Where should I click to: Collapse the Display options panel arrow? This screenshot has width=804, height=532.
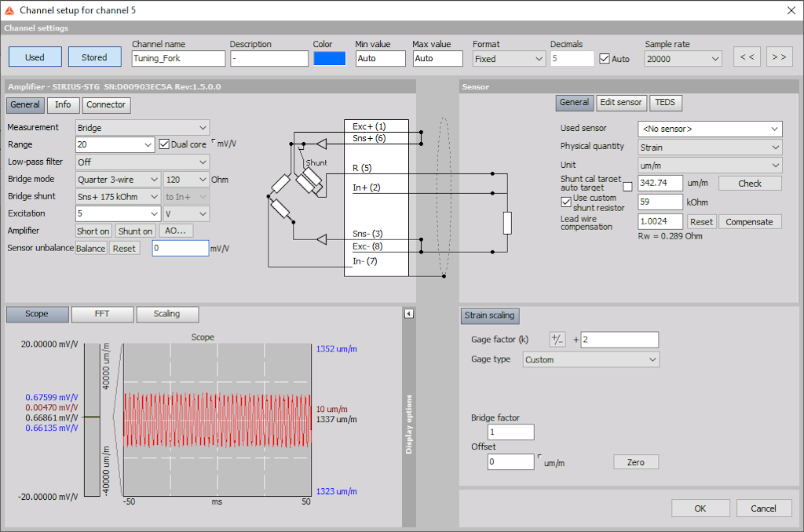408,314
